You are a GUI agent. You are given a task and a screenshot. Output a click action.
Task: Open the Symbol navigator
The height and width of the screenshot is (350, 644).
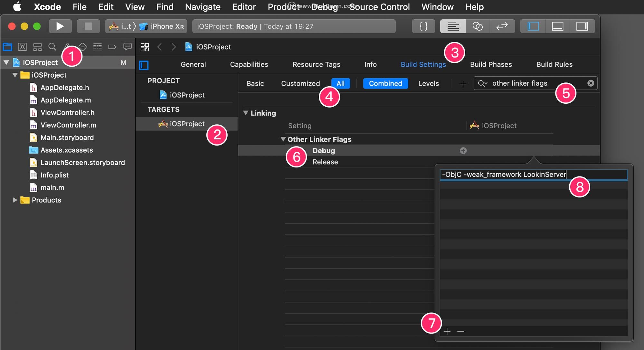pyautogui.click(x=37, y=47)
